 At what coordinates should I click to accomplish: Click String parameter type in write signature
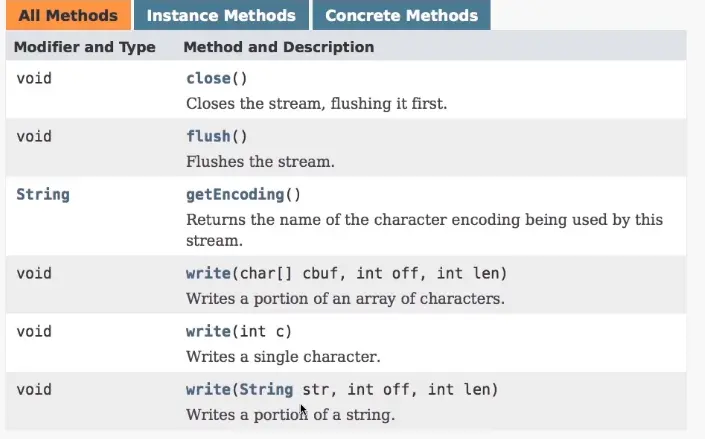coord(267,389)
